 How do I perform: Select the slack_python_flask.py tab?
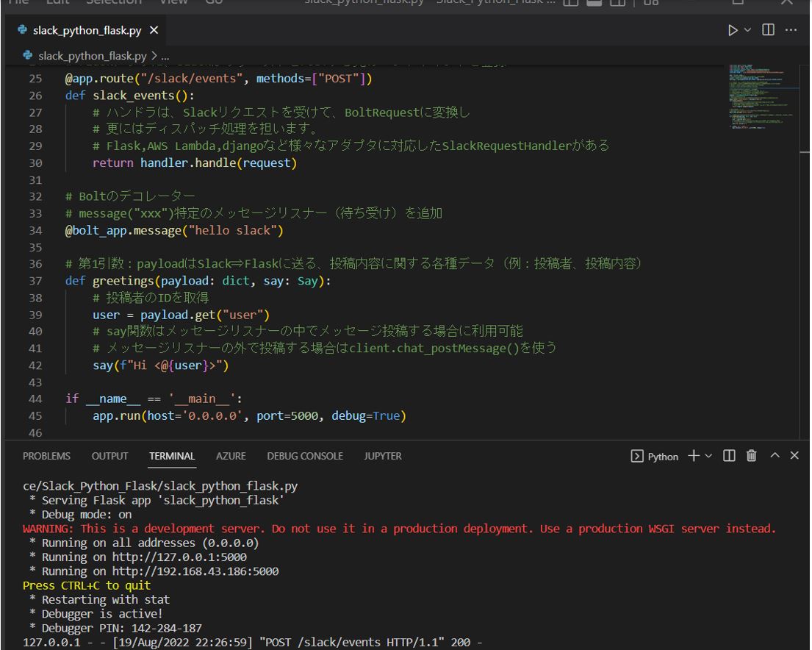87,31
